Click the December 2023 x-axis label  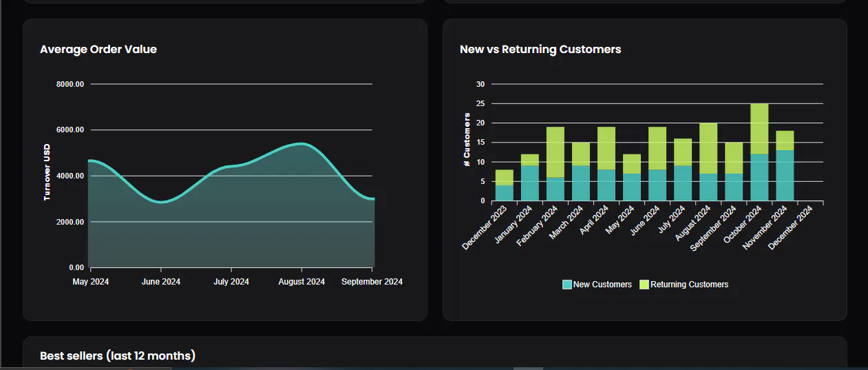point(485,227)
